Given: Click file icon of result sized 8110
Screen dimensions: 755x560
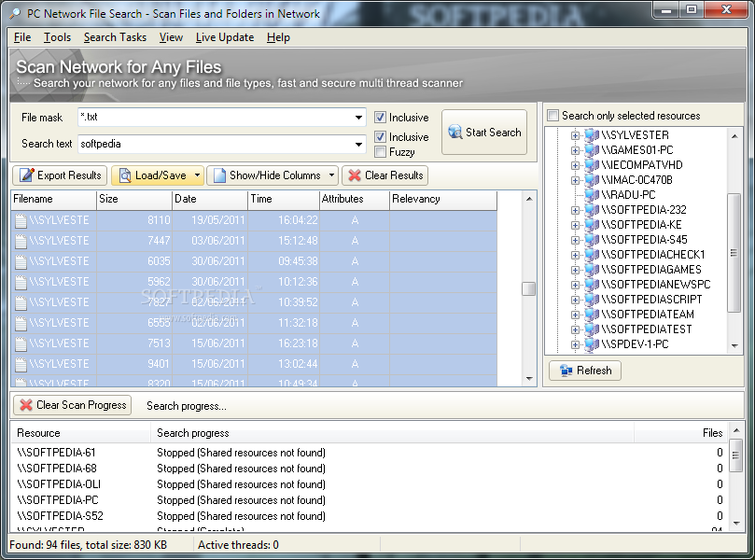Looking at the screenshot, I should click(21, 221).
